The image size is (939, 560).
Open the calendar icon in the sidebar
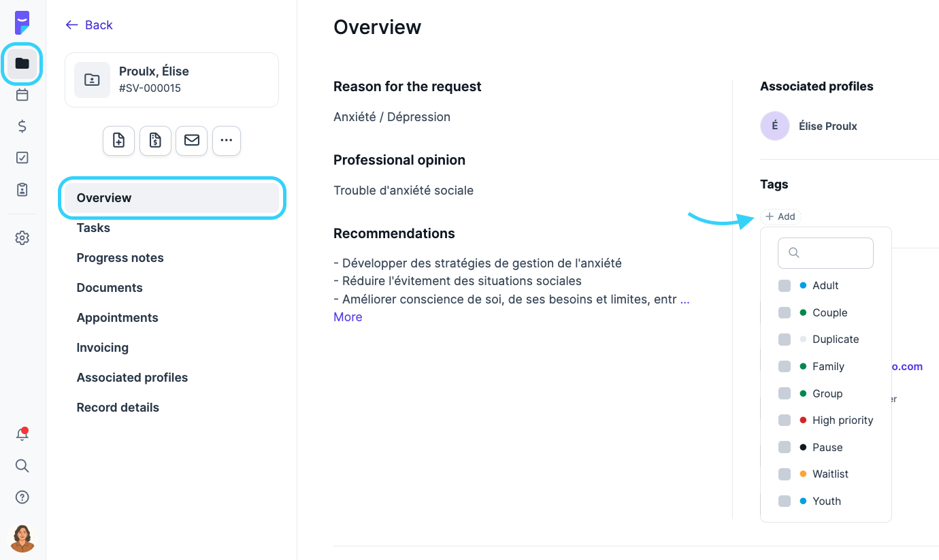[22, 95]
